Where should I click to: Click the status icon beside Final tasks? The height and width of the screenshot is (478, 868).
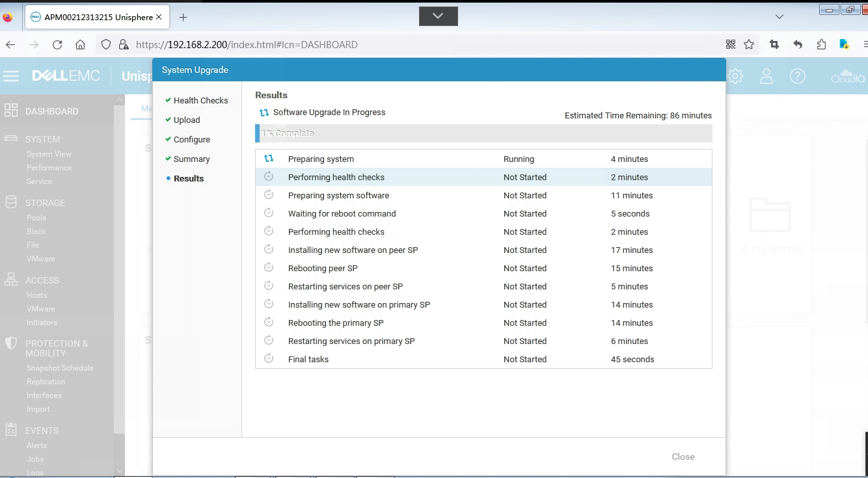tap(269, 359)
